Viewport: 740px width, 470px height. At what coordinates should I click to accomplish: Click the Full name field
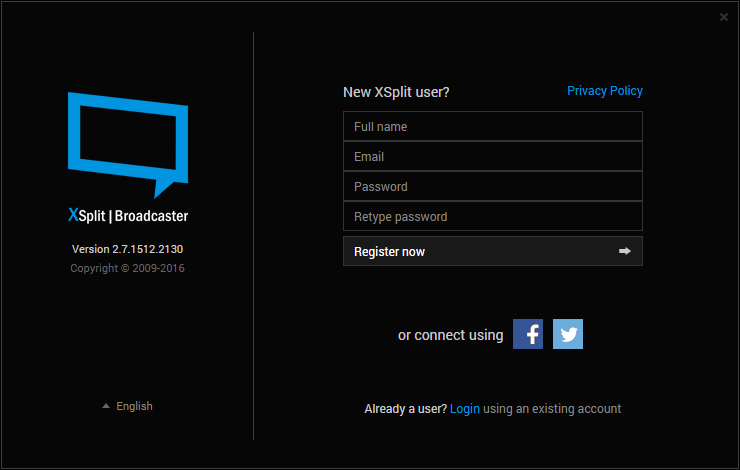(x=493, y=126)
